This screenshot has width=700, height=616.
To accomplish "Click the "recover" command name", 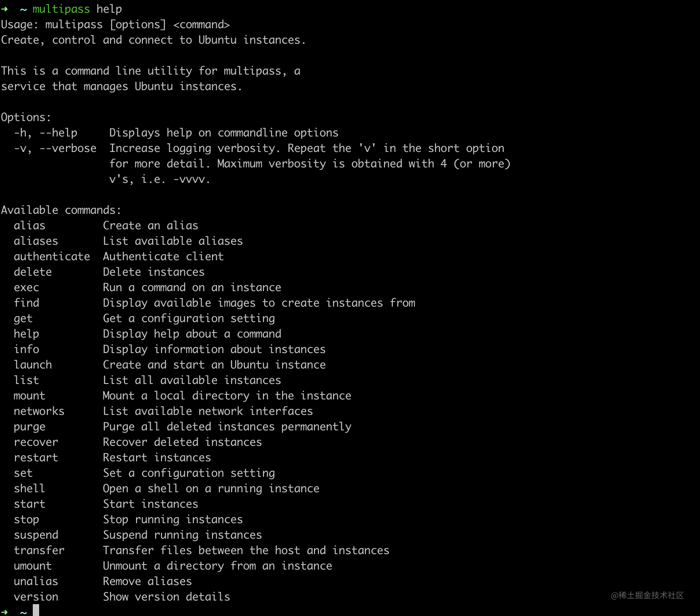I will (x=36, y=442).
